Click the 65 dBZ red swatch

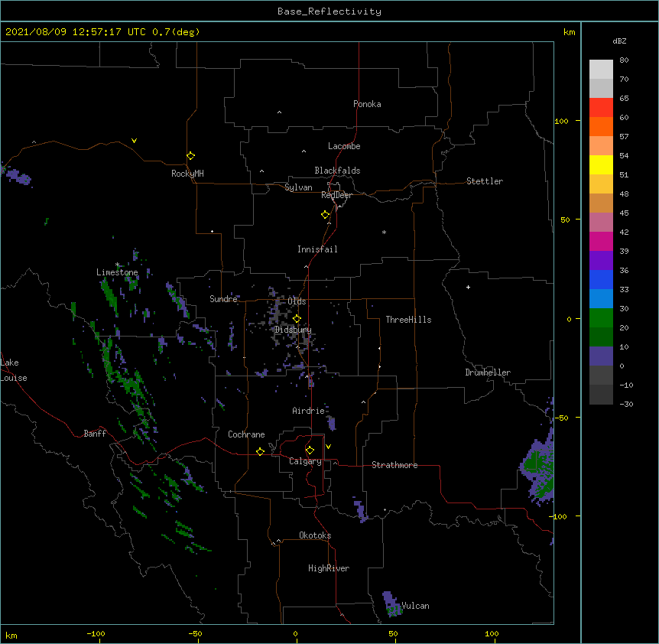point(601,108)
